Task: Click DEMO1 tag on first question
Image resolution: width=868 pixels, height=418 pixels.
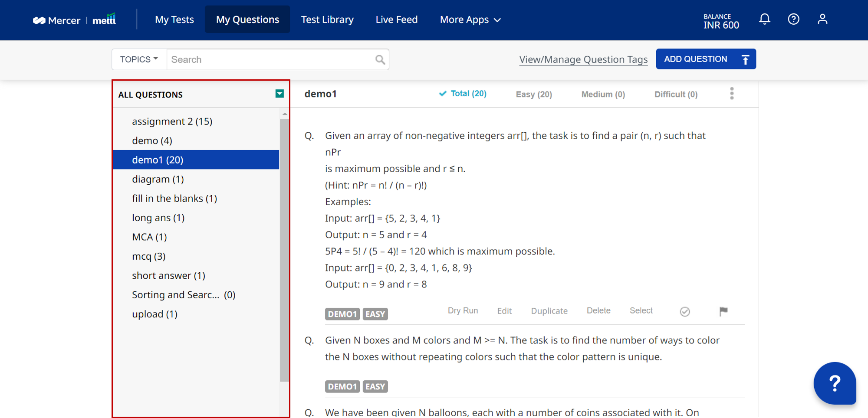Action: point(342,314)
